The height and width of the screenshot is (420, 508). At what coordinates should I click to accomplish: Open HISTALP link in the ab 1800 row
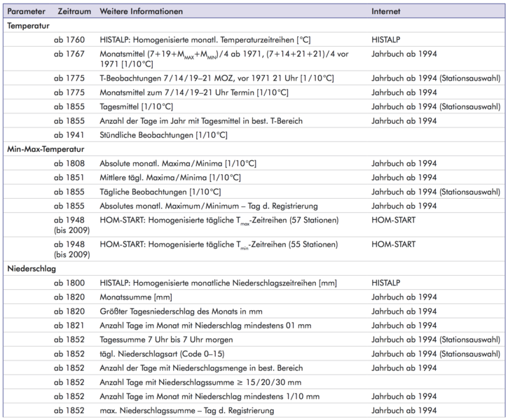tap(387, 283)
